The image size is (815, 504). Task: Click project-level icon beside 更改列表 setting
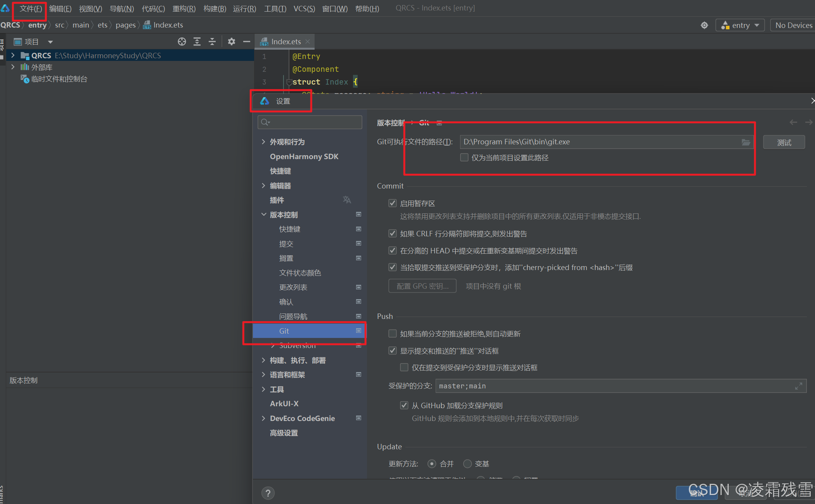point(359,287)
